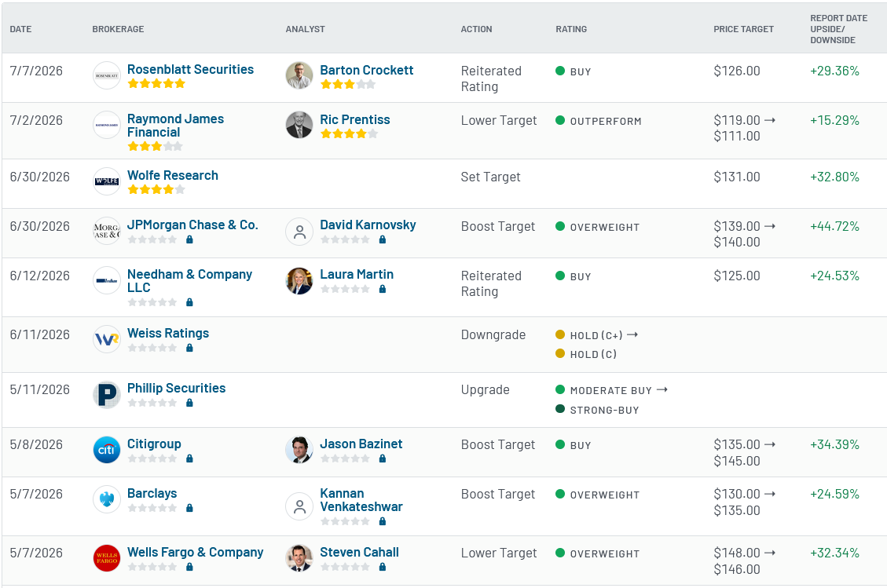Open analyst Kannan Venkateshwar's profile link

pos(361,500)
